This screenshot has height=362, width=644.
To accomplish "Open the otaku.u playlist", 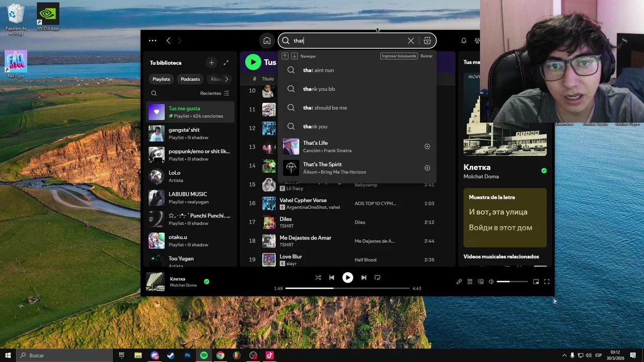I will 190,241.
